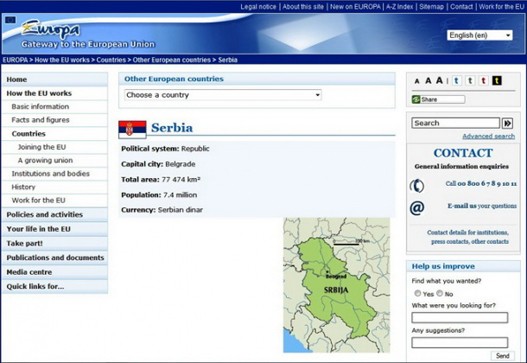The width and height of the screenshot is (527, 363).
Task: Open Work for the EU sidebar item
Action: (55, 200)
